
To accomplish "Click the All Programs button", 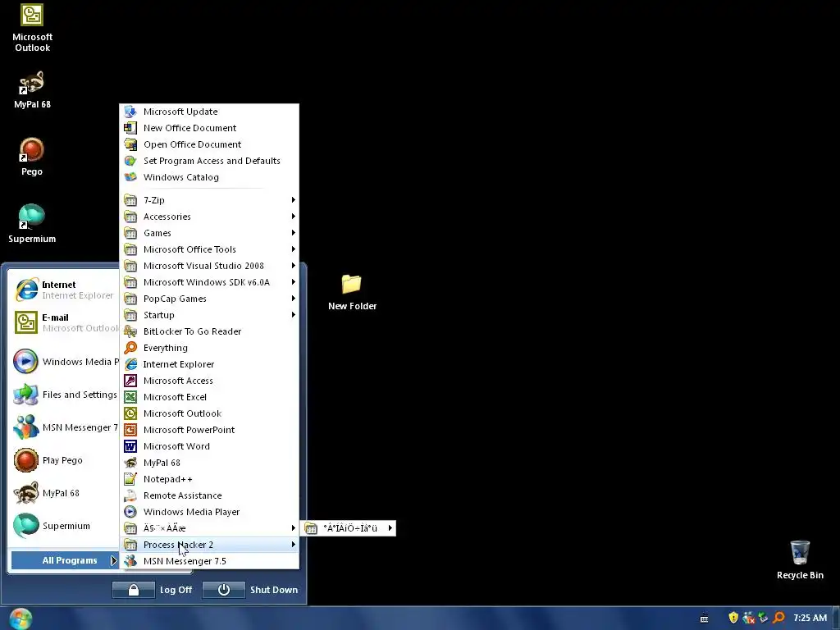I will [x=64, y=560].
